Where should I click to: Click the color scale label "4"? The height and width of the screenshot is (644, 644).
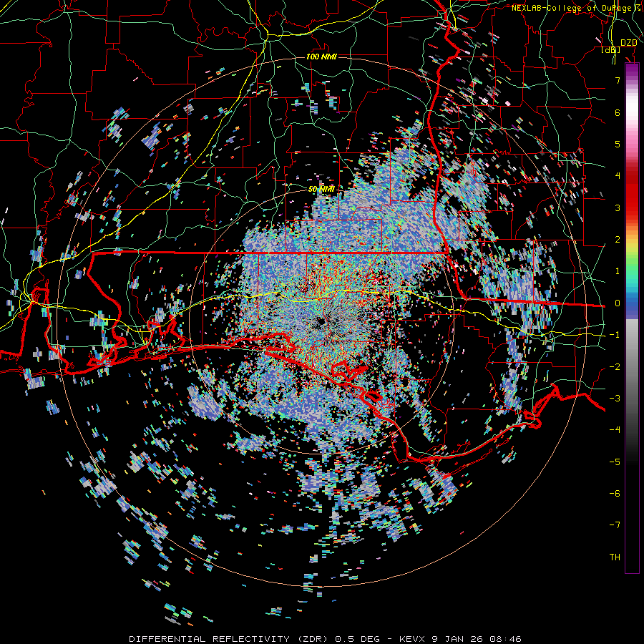pos(618,176)
